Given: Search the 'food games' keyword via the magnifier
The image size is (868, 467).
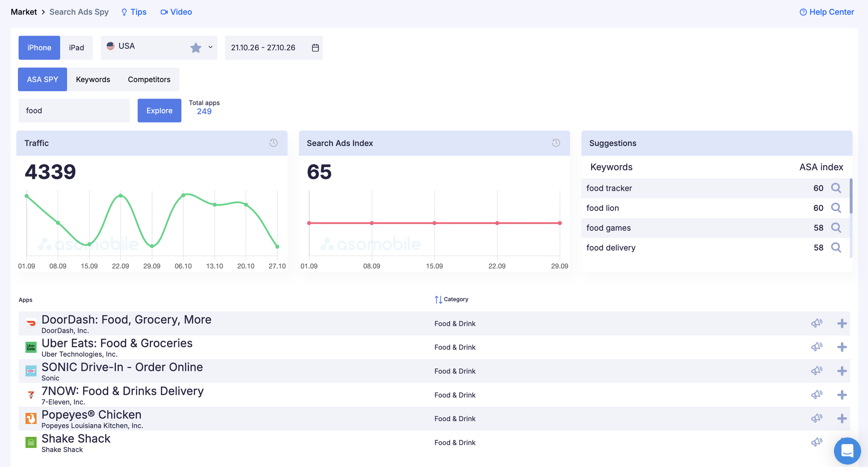Looking at the screenshot, I should (x=836, y=228).
